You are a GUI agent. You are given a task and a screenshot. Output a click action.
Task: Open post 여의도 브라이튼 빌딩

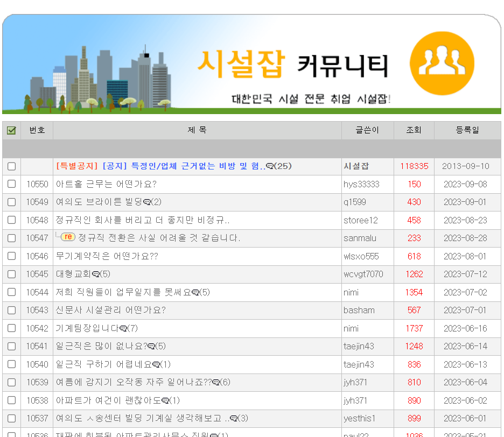(99, 202)
